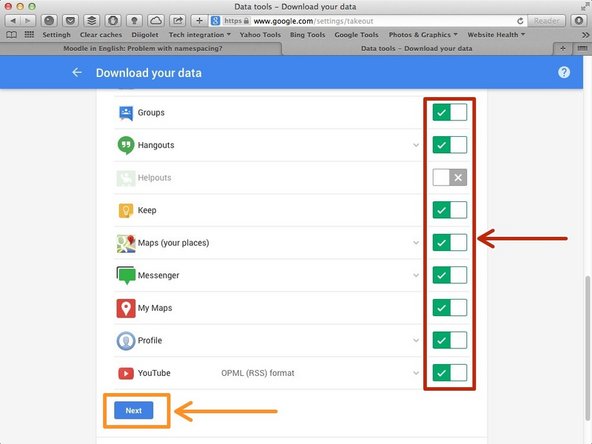Toggle off My Maps data export
This screenshot has width=592, height=444.
(449, 308)
